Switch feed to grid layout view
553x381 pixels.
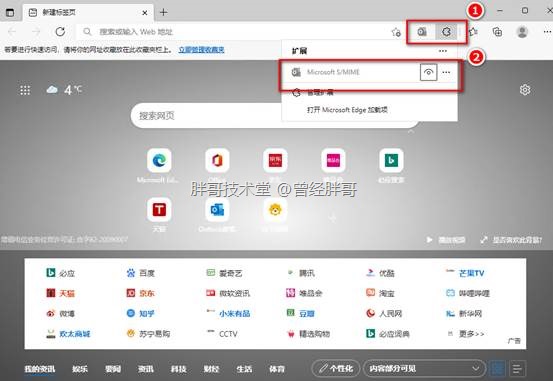(x=498, y=369)
